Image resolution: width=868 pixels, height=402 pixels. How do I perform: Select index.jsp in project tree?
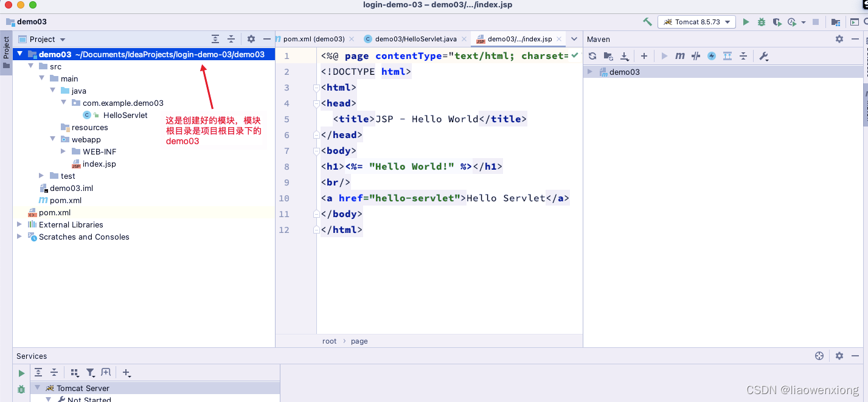pyautogui.click(x=99, y=164)
